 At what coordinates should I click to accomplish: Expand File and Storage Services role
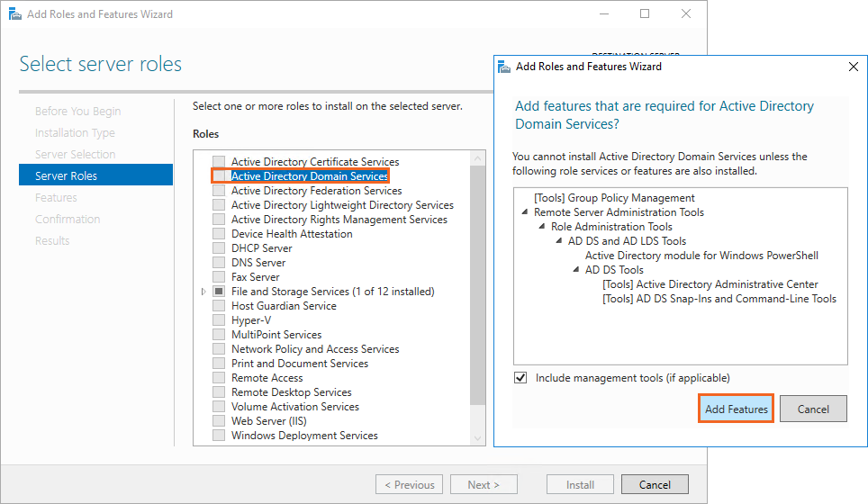point(204,292)
